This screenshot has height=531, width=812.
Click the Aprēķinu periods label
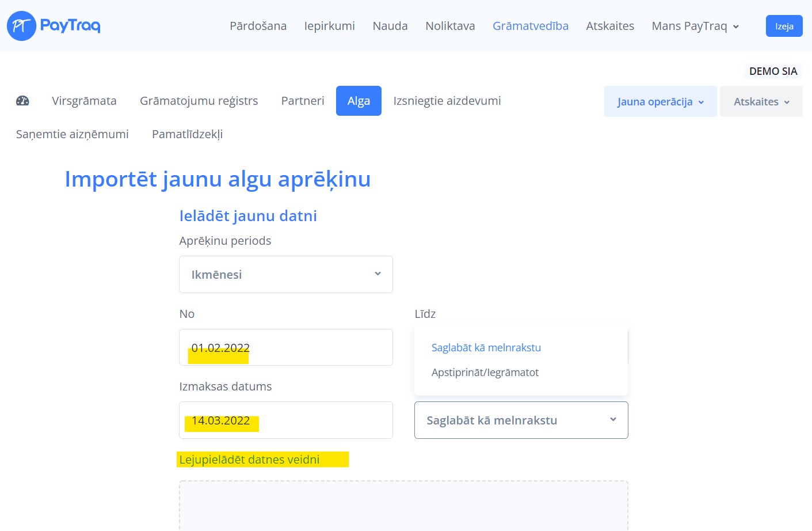(225, 241)
